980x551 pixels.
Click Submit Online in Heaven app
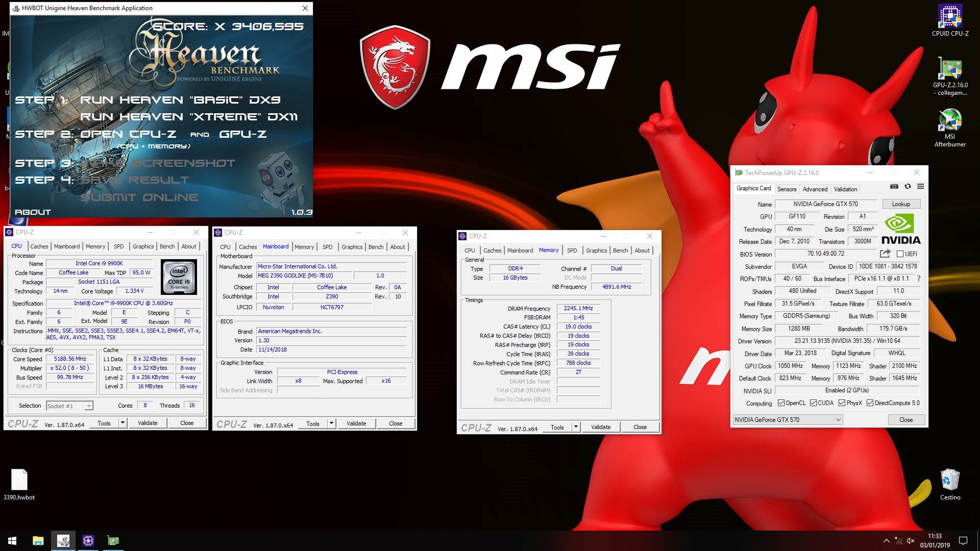(139, 197)
